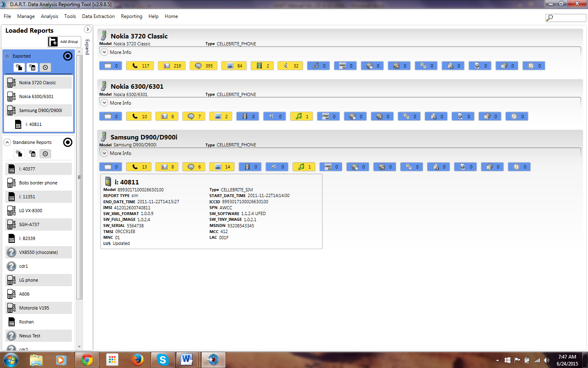Open Nokia 3720 Classic ringtones (0)

[318, 66]
